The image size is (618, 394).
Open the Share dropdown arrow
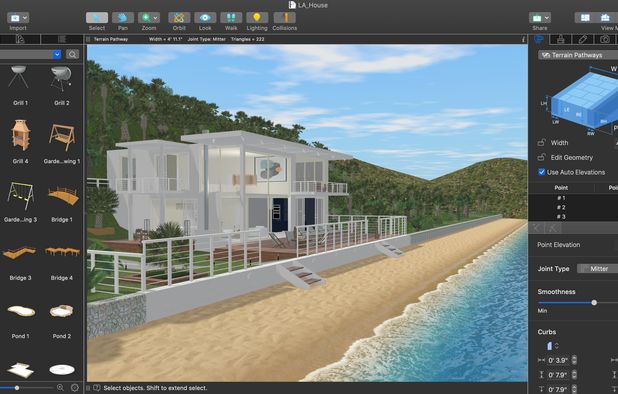[x=547, y=18]
